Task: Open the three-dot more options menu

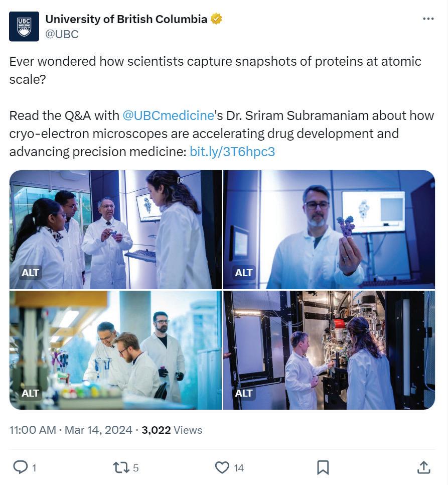Action: 428,19
